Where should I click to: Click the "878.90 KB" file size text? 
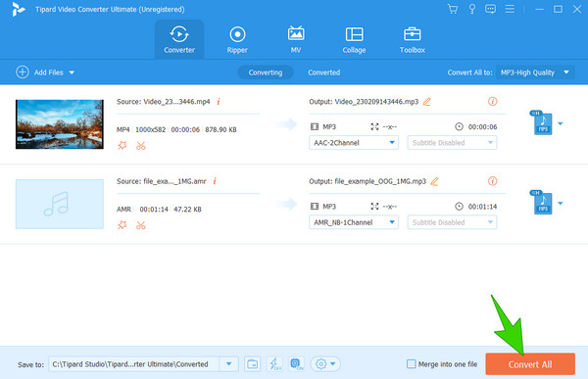pos(220,129)
